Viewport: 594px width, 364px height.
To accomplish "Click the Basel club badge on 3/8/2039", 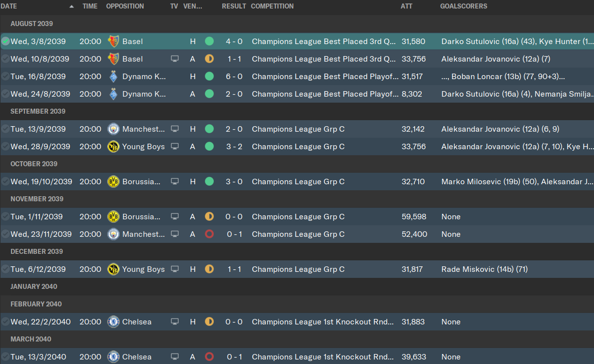I will point(113,41).
